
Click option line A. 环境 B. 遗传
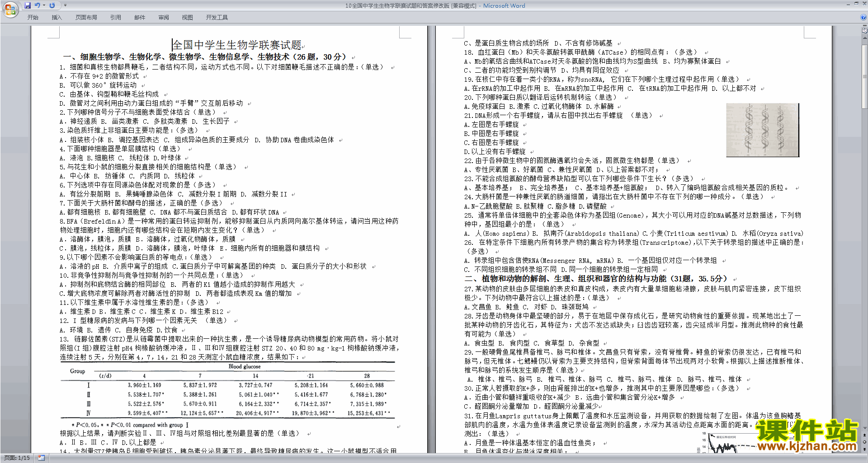tap(118, 330)
